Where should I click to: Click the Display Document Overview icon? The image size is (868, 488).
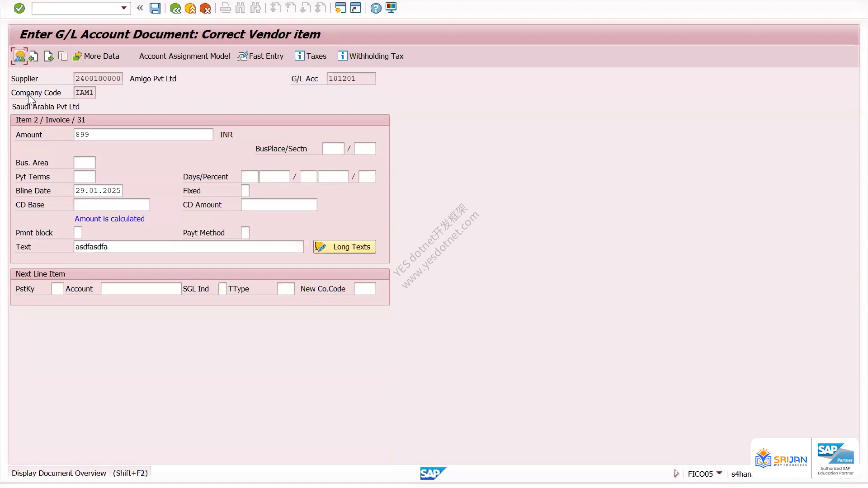(x=19, y=56)
